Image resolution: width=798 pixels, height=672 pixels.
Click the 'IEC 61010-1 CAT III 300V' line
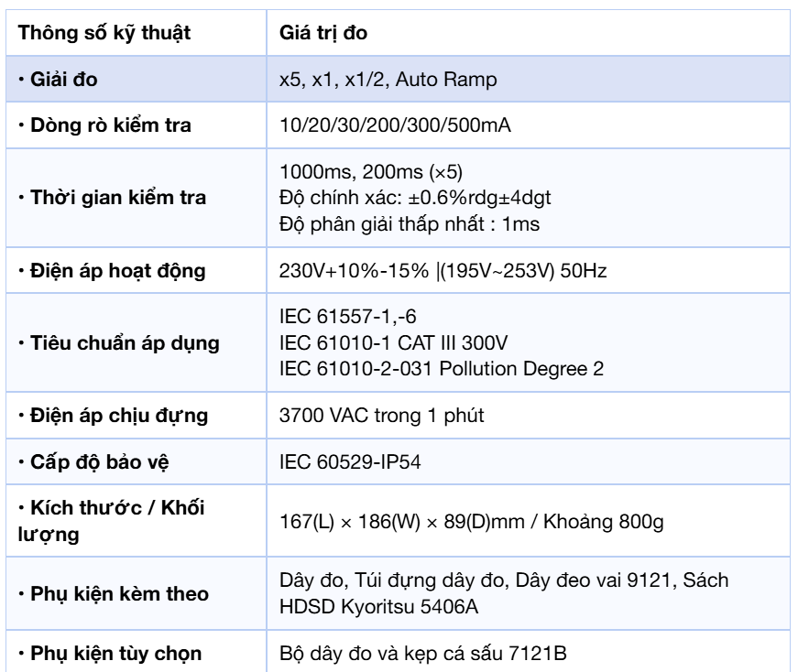coord(393,343)
